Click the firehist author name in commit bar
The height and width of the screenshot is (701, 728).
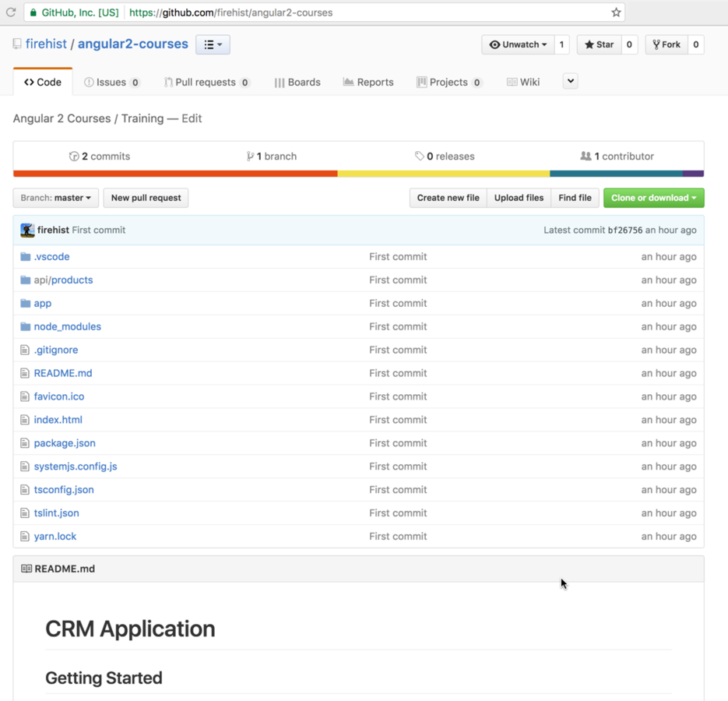(x=53, y=230)
